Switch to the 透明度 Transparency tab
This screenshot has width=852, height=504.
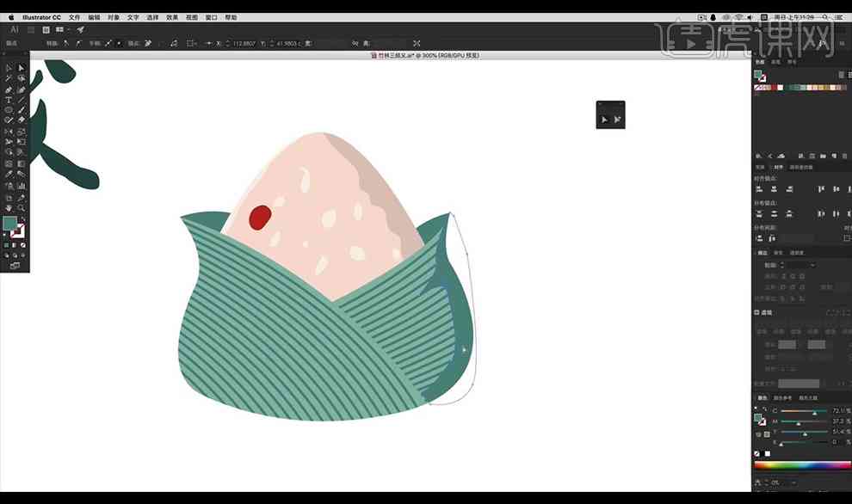point(797,253)
